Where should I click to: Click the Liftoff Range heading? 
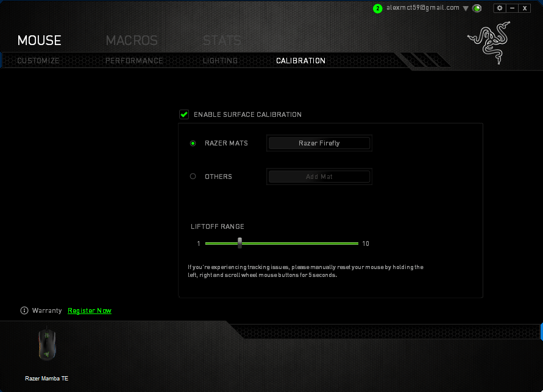(218, 226)
